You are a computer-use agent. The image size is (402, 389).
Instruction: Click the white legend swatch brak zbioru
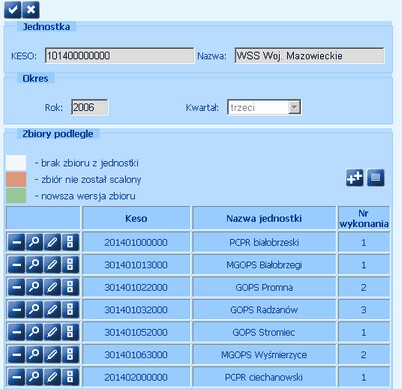[16, 163]
